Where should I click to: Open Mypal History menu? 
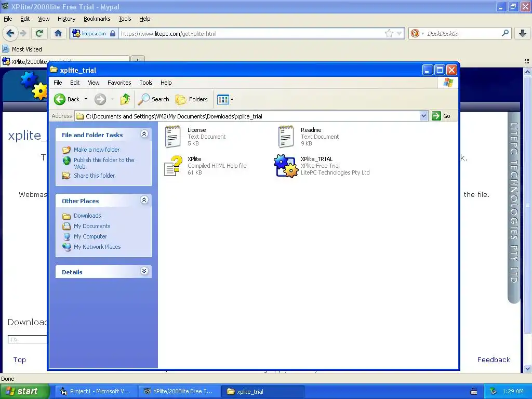tap(66, 19)
